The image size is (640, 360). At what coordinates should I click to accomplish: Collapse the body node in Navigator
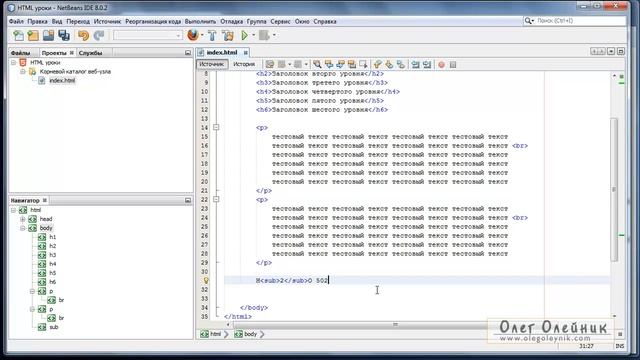click(23, 228)
